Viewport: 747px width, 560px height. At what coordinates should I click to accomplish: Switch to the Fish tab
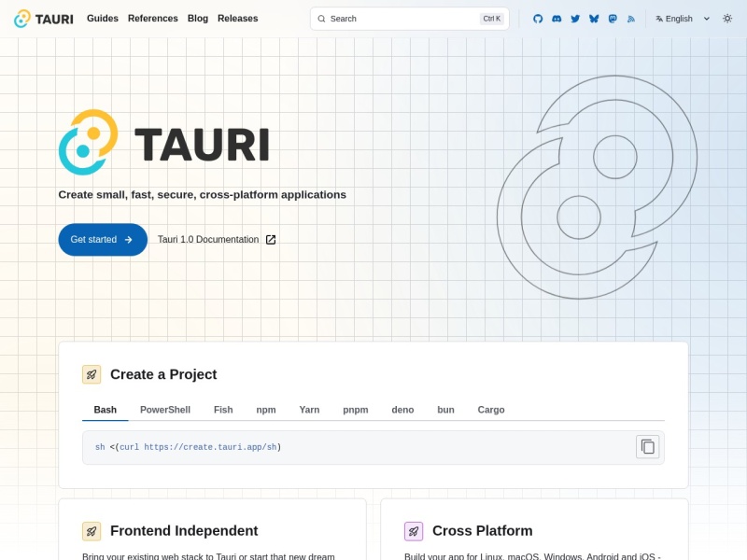pos(223,410)
